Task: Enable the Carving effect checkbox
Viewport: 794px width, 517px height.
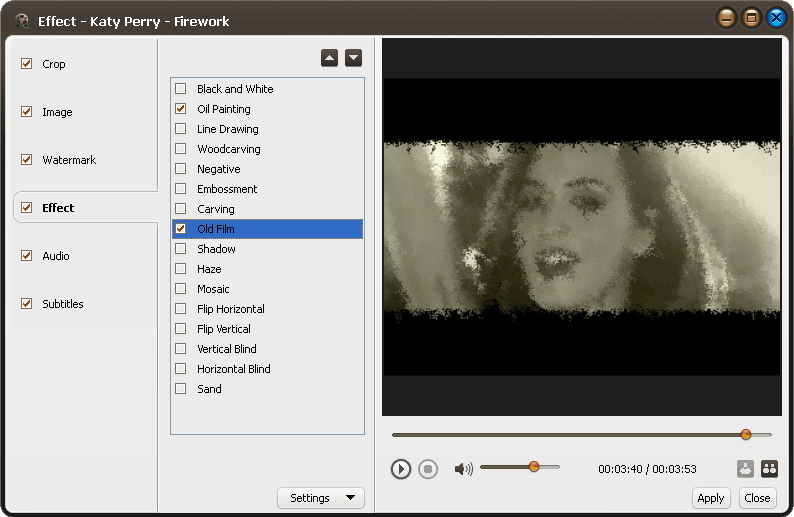Action: [181, 209]
